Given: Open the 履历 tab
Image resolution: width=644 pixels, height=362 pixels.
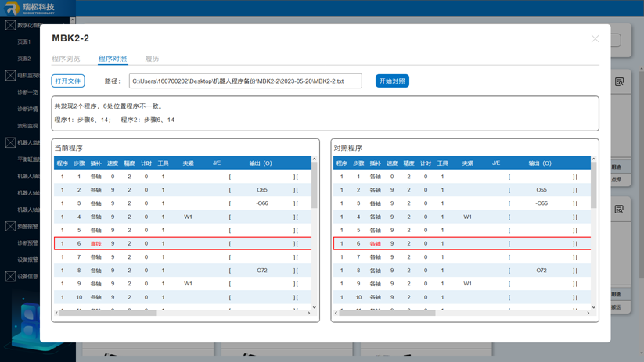Looking at the screenshot, I should pyautogui.click(x=152, y=59).
